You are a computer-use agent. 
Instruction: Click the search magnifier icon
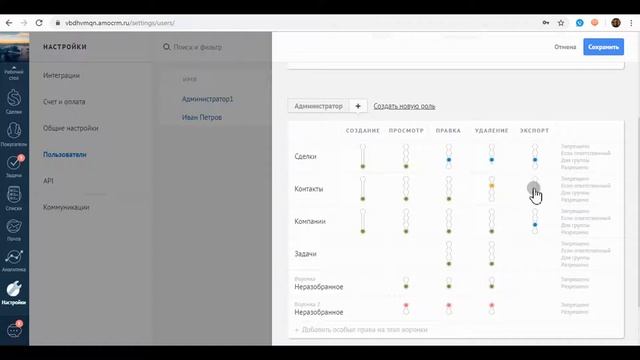pos(167,47)
